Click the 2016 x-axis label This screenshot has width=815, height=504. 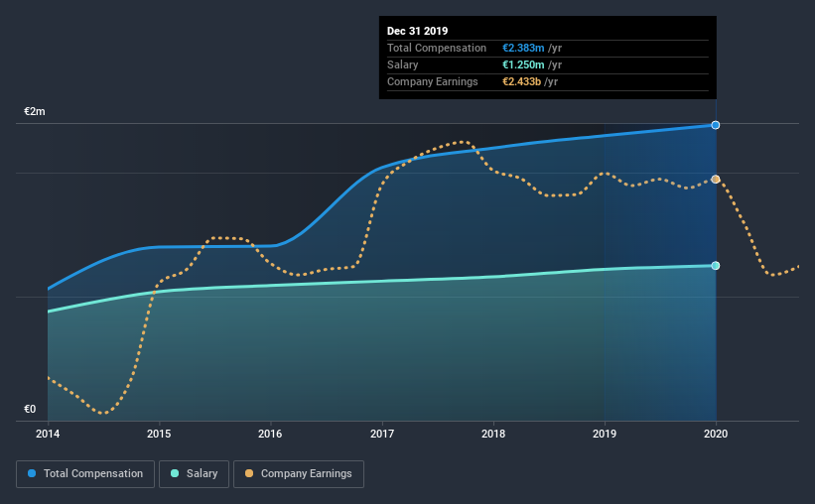pos(270,434)
